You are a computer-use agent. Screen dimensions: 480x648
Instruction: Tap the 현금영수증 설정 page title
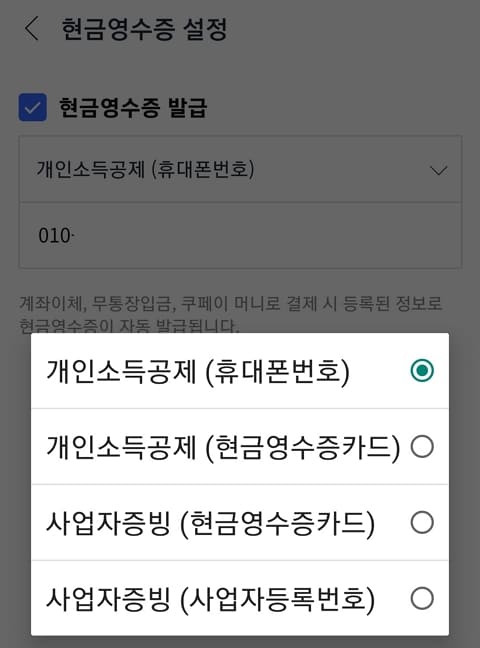click(144, 29)
